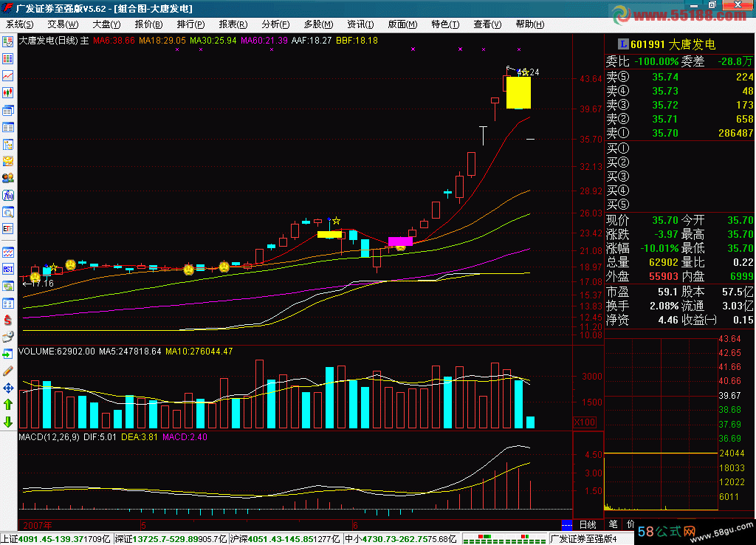Open the tree diagram window icon

[7, 144]
